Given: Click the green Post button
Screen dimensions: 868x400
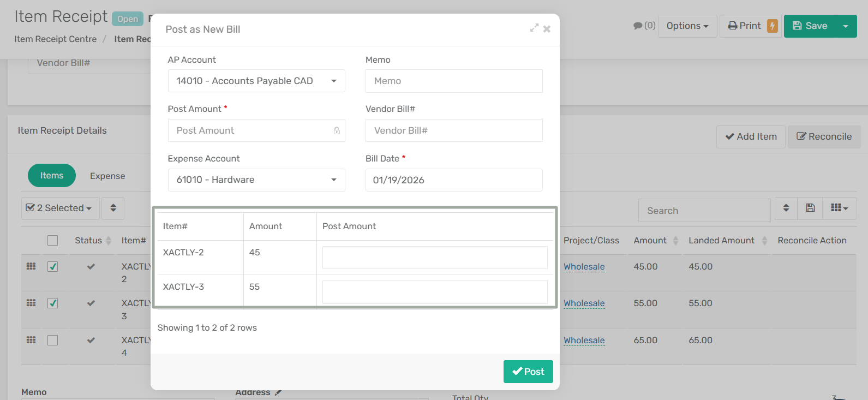Looking at the screenshot, I should click(528, 372).
